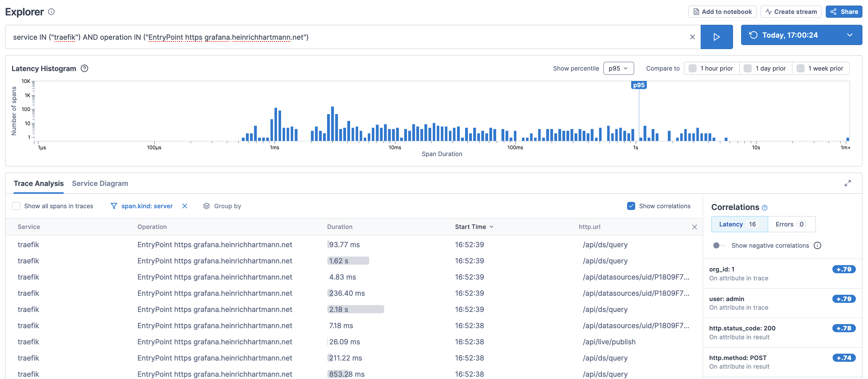The width and height of the screenshot is (868, 379).
Task: Click the Explorer info icon
Action: 51,12
